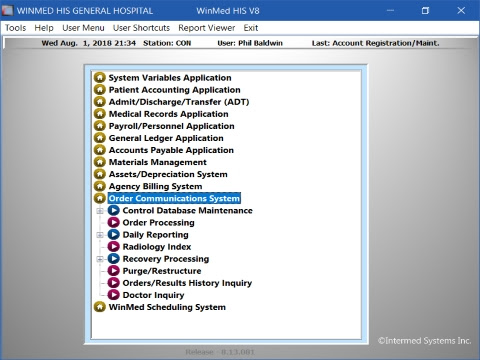Restore down the WinMed HIS window

425,11
